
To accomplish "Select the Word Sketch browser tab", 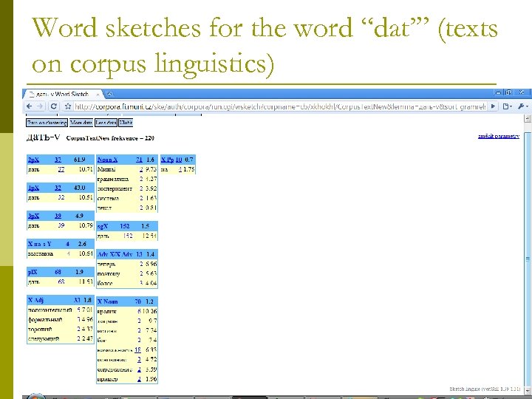I will (x=62, y=94).
